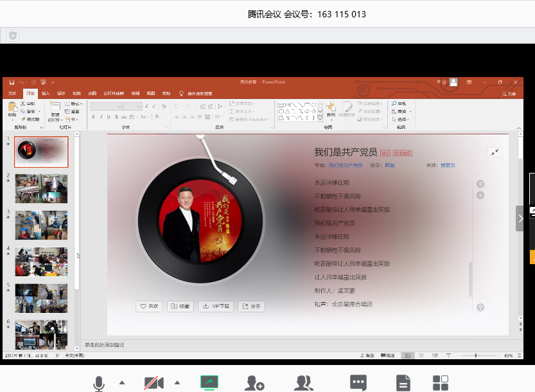Click the MV badge next to song title
Viewport: 535px width, 392px height.
point(385,153)
